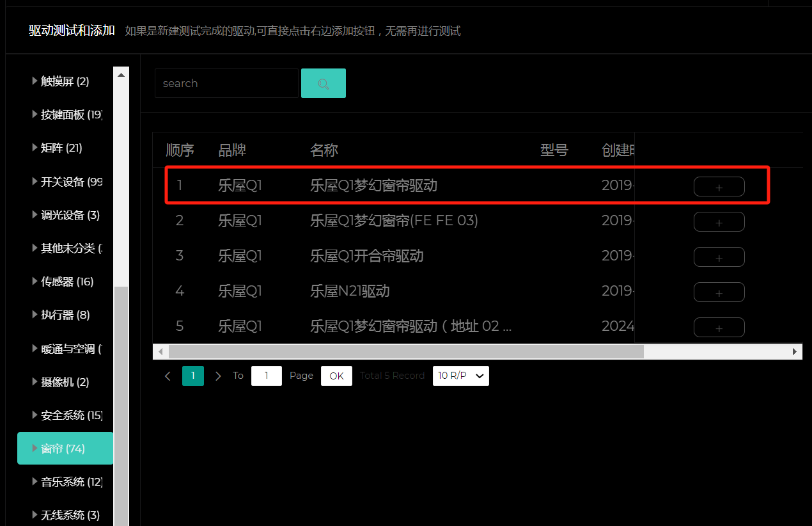Expand the 执行器 (8) category
This screenshot has width=812, height=526.
[35, 315]
